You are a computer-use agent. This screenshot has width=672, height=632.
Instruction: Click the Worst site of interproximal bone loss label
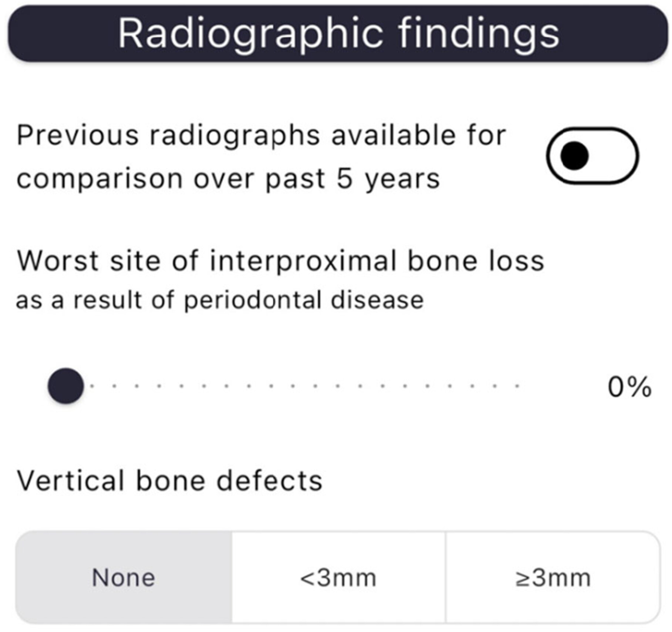[x=280, y=261]
